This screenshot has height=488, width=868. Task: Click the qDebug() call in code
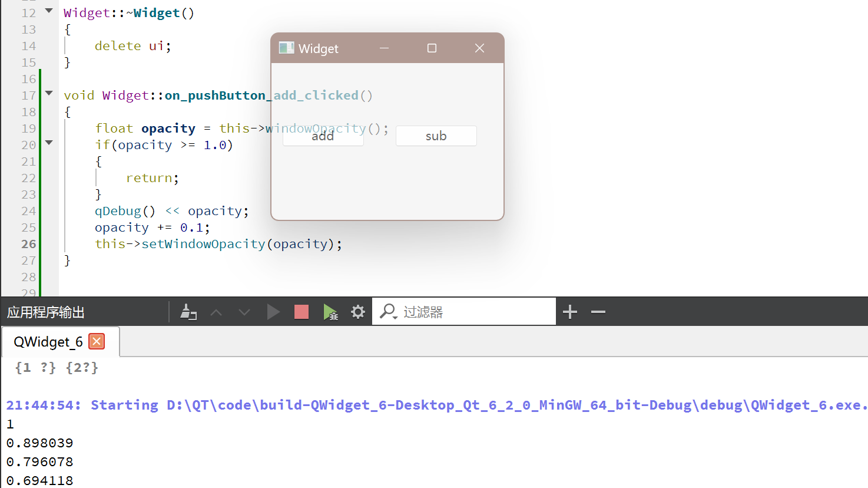(125, 211)
